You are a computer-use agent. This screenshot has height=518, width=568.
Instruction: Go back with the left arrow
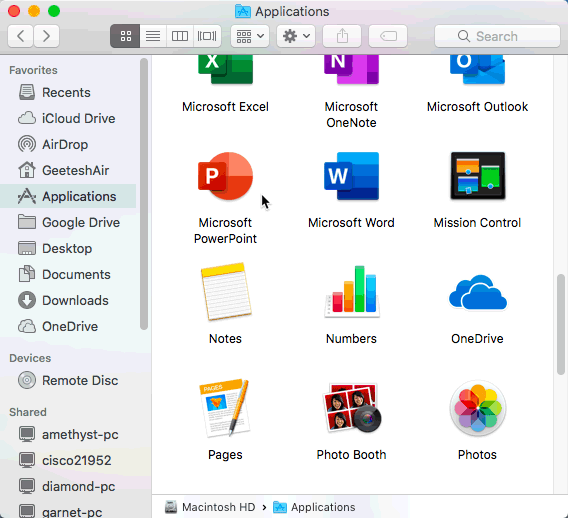(x=21, y=36)
